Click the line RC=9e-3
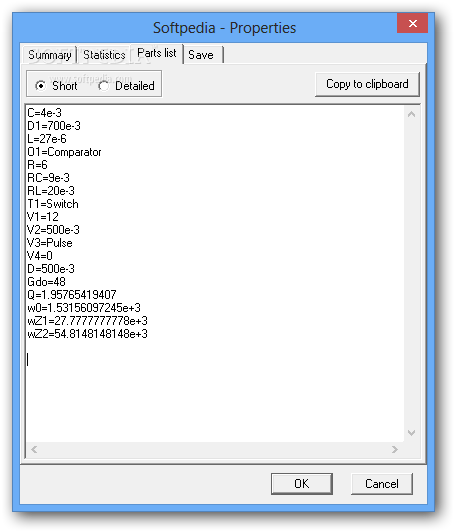This screenshot has width=455, height=532. click(49, 178)
